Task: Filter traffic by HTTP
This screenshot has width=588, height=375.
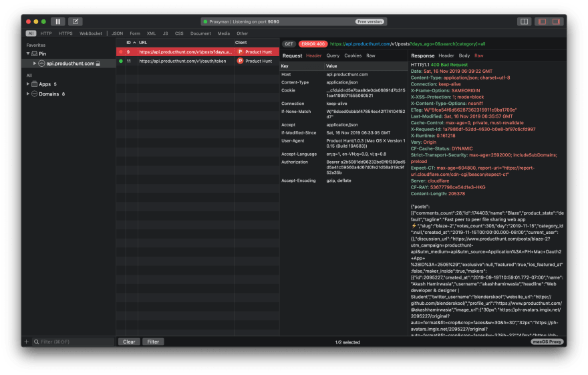Action: [46, 33]
